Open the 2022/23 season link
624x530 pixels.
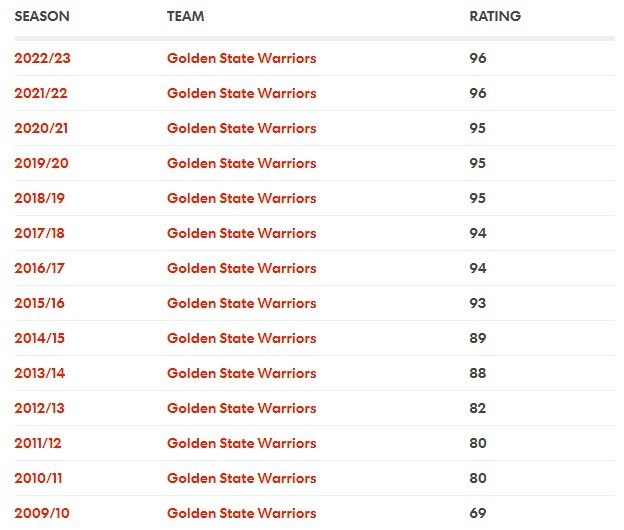tap(42, 58)
